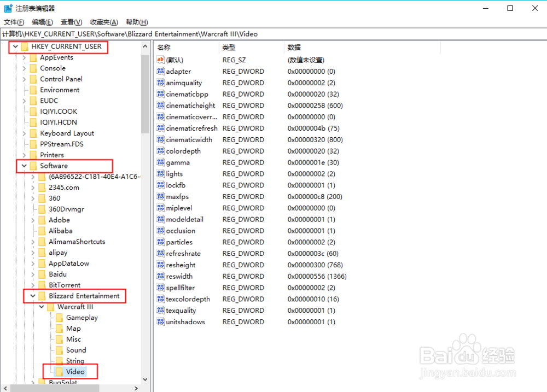The width and height of the screenshot is (547, 392).
Task: Click the (默认) string value icon
Action: (x=160, y=60)
